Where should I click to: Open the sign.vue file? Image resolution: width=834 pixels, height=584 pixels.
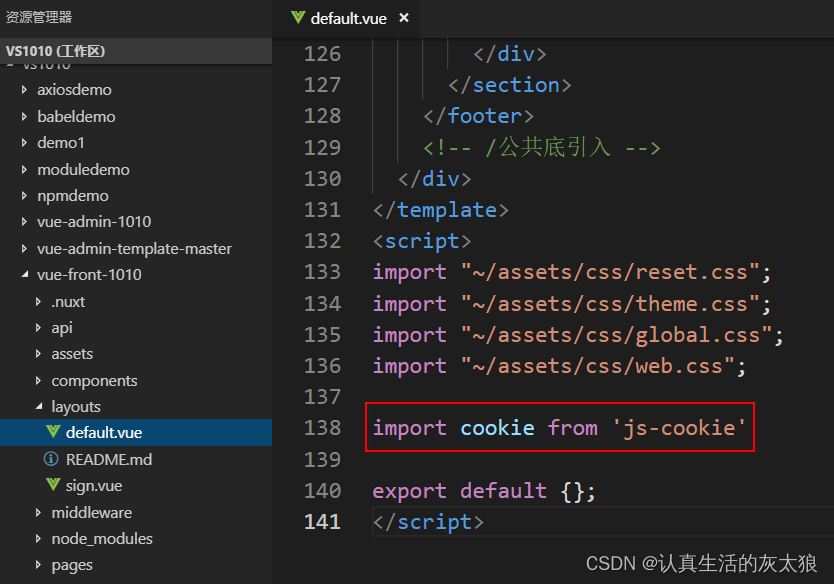(x=93, y=486)
